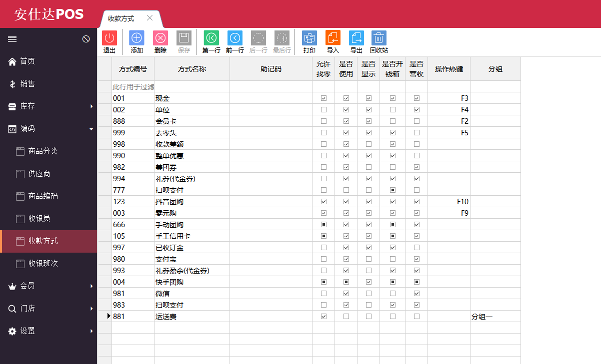Click the window icon beside 收银员

(x=20, y=219)
